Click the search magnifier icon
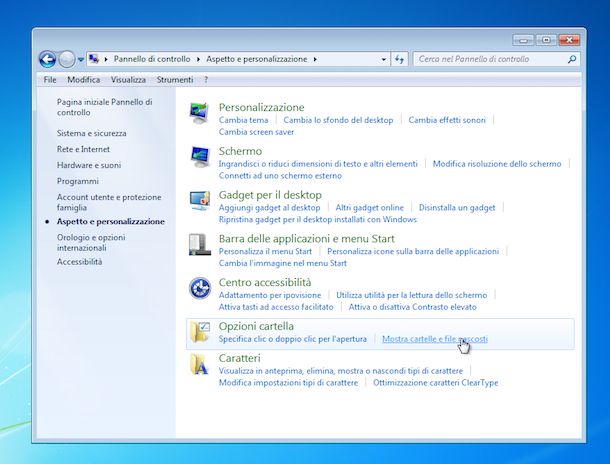The width and height of the screenshot is (610, 464). [571, 59]
